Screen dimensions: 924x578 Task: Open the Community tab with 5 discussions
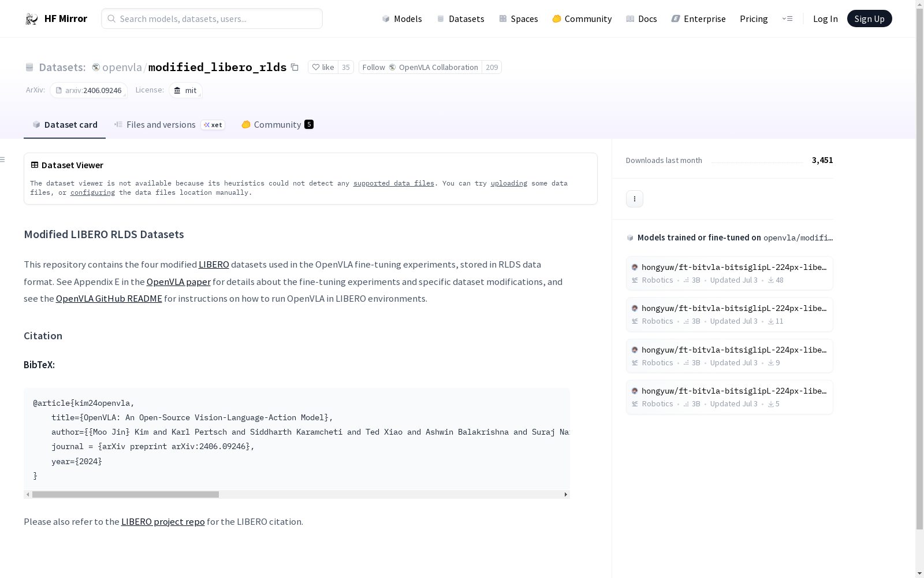coord(277,124)
